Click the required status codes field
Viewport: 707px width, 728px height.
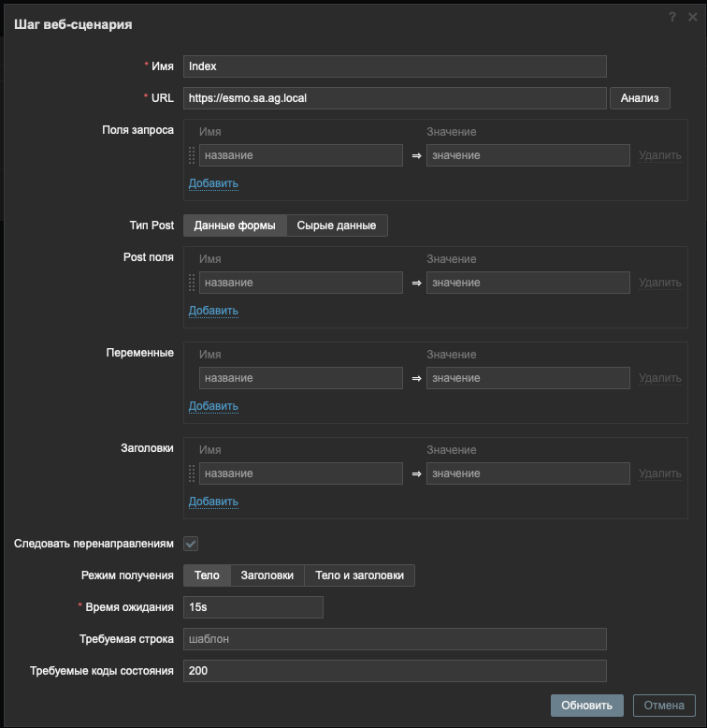click(395, 671)
